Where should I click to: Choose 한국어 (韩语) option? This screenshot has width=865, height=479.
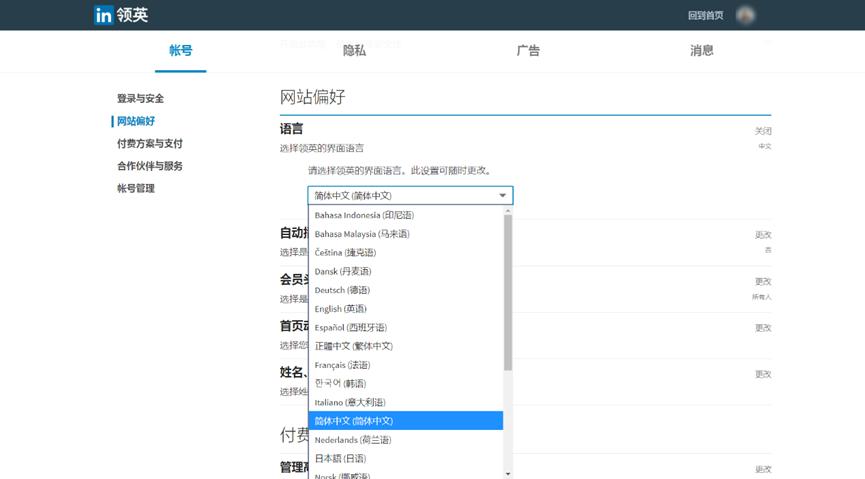(x=405, y=384)
